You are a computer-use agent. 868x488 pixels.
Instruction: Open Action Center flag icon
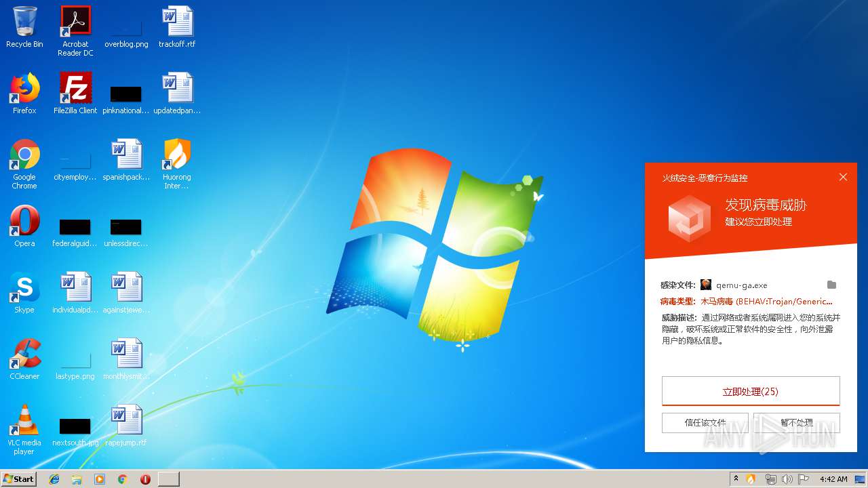[804, 479]
